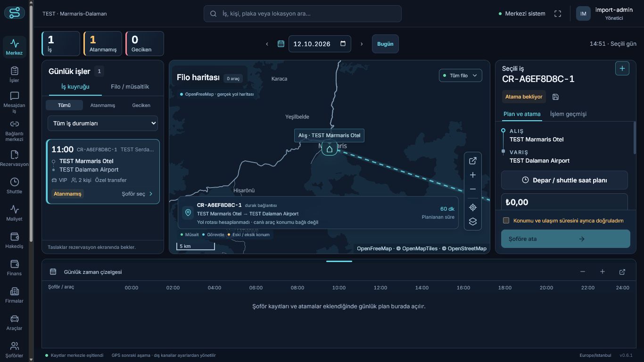644x362 pixels.
Task: Switch to İş kuyruğu tab
Action: (75, 87)
